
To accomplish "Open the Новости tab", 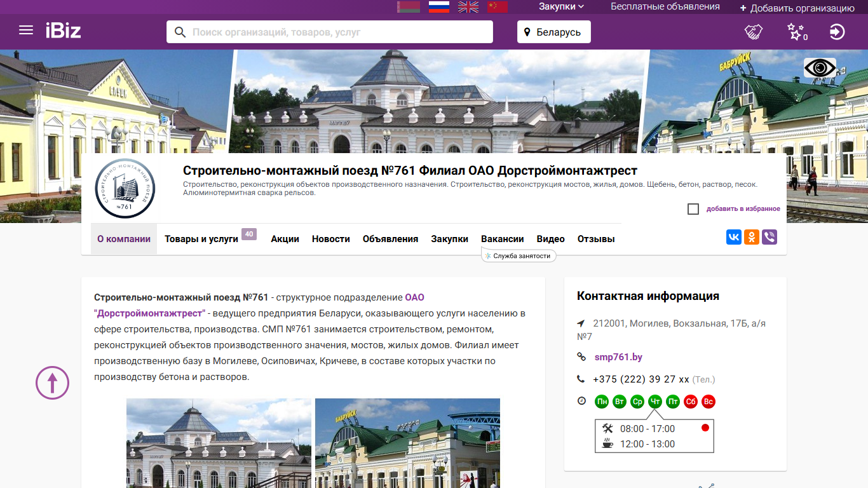I will [x=331, y=239].
